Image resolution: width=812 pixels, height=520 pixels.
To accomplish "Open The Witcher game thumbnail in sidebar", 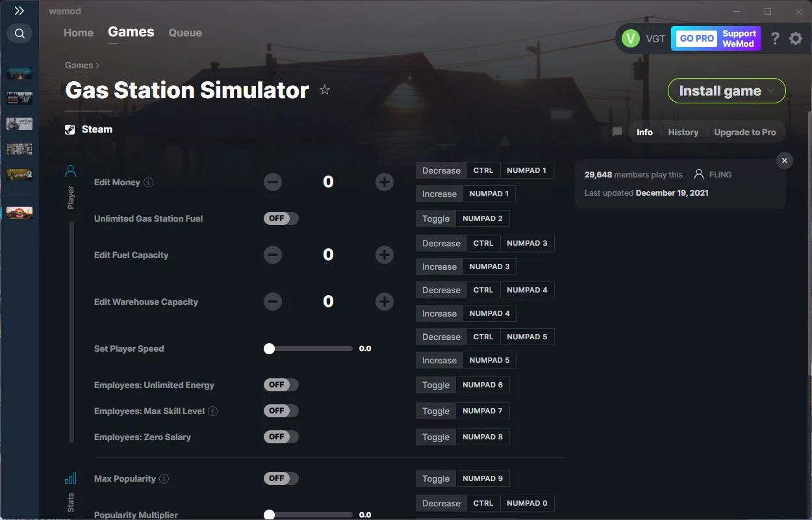I will click(19, 123).
